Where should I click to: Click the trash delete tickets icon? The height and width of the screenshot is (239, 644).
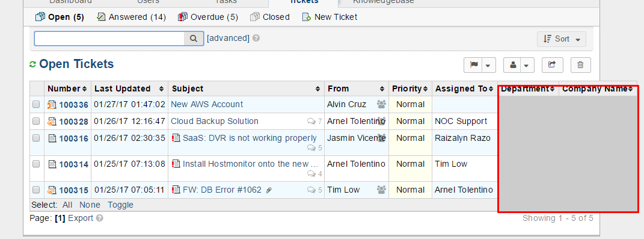[580, 64]
